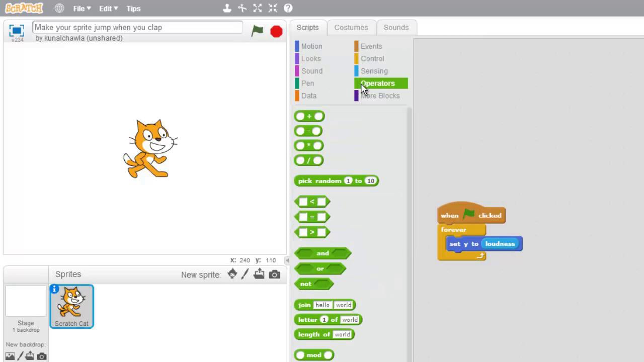Create new sprite from camera
644x362 pixels.
(x=275, y=275)
